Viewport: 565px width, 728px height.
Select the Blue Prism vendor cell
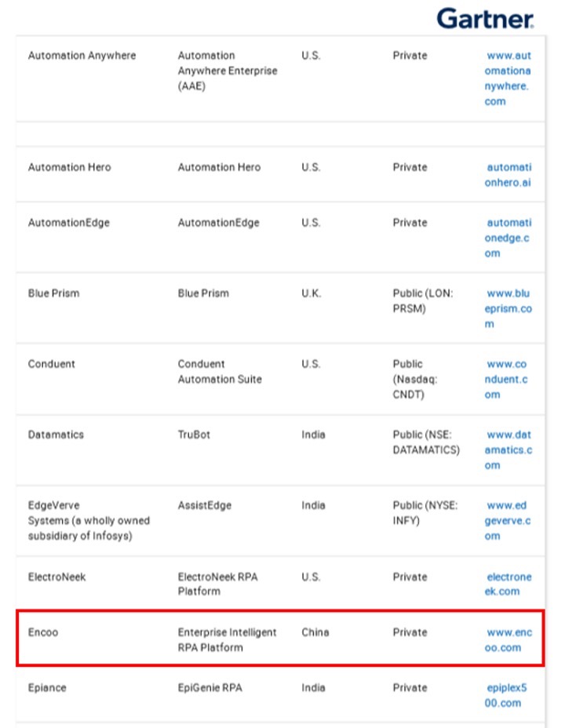[53, 293]
